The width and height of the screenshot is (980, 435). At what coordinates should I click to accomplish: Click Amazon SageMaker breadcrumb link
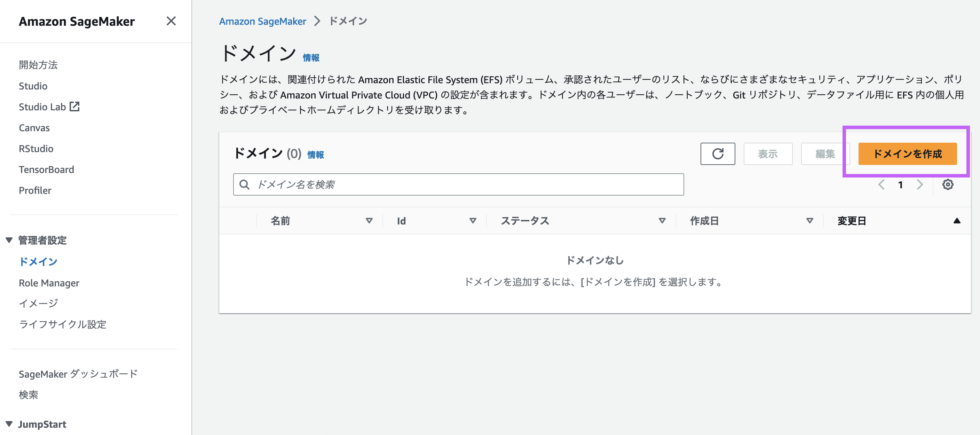point(262,21)
